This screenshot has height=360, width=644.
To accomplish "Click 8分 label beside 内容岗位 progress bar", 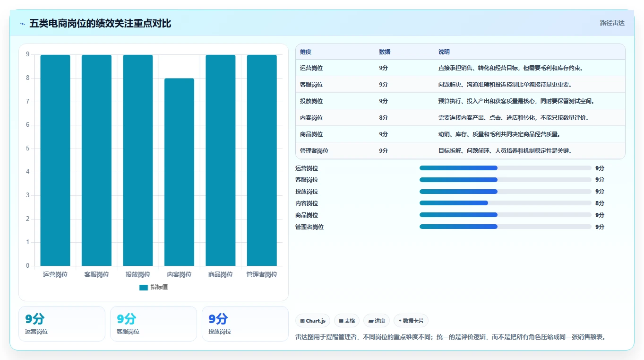I will click(600, 203).
